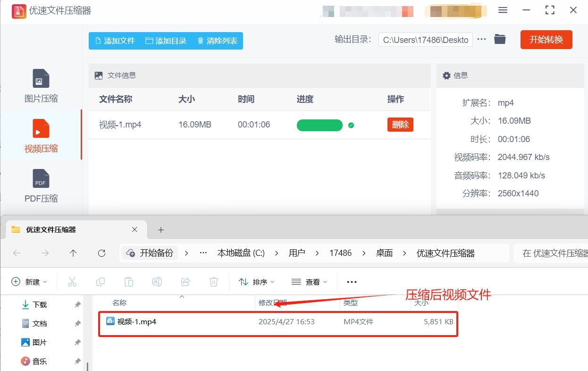This screenshot has height=371, width=588.
Task: Click the 文件信息 panel icon
Action: [x=98, y=75]
